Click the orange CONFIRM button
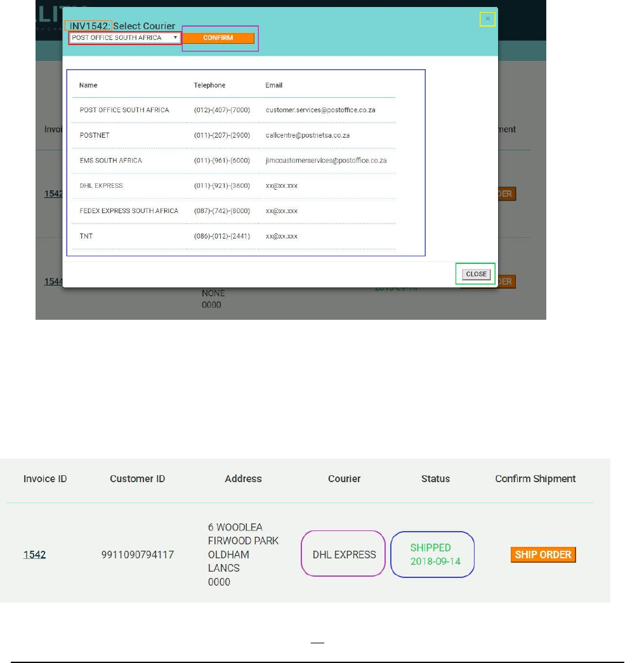644x663 pixels. coord(218,37)
